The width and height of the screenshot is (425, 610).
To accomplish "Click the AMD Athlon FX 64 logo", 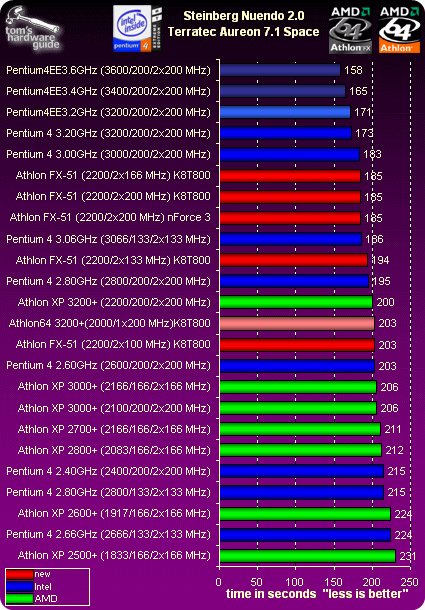I will 350,30.
